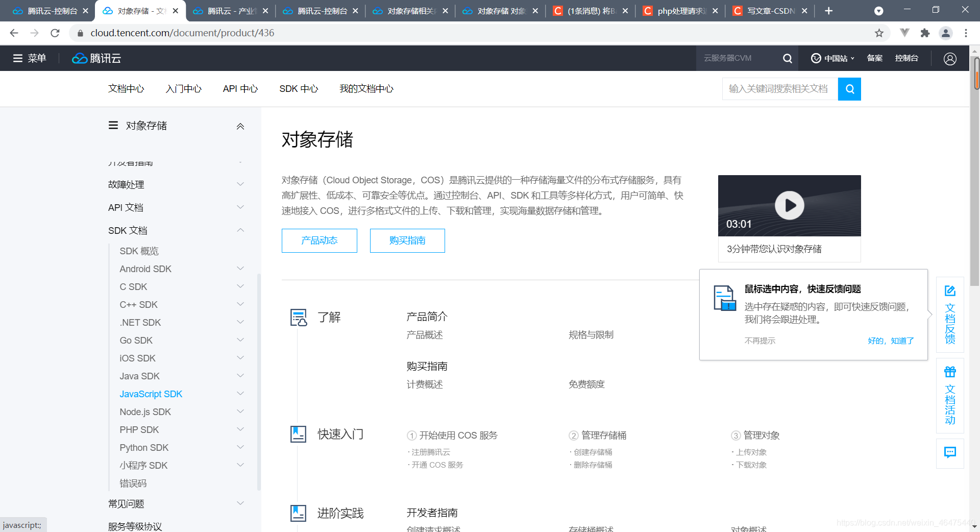Select JavaScript SDK in sidebar
This screenshot has width=980, height=532.
[x=151, y=394]
